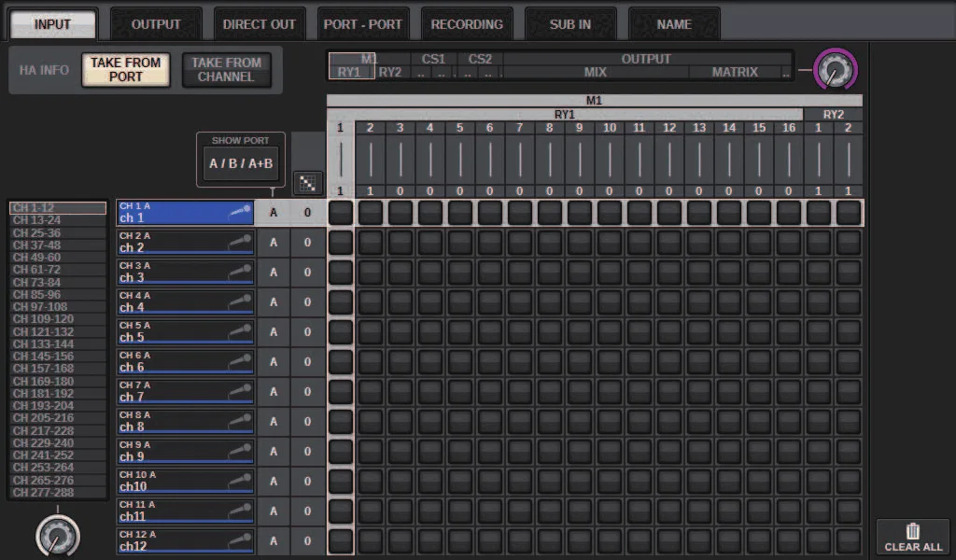Click the microphone icon on the CH 2 A strip
The height and width of the screenshot is (560, 956).
coord(240,242)
